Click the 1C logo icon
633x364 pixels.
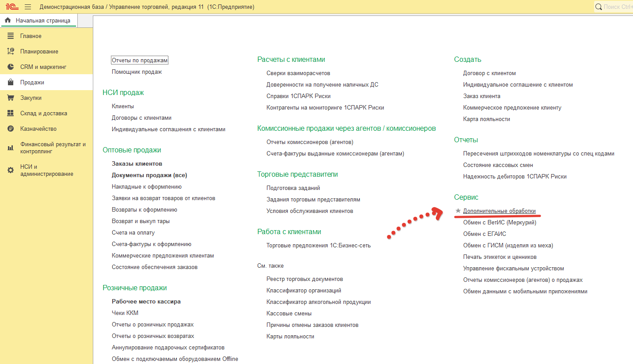[11, 7]
